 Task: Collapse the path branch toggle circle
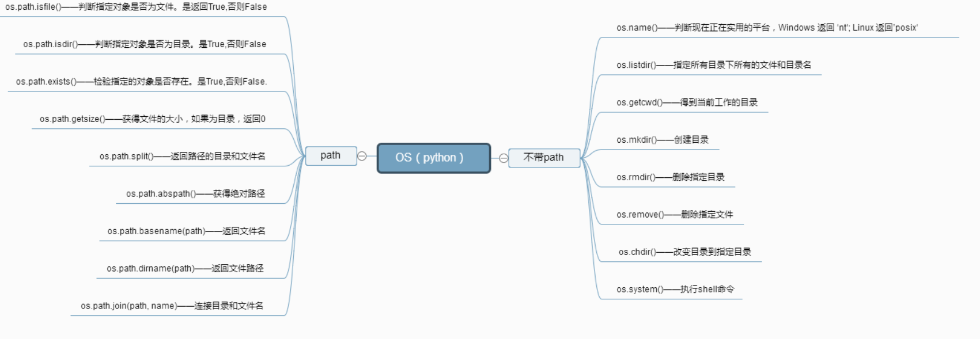pos(362,156)
